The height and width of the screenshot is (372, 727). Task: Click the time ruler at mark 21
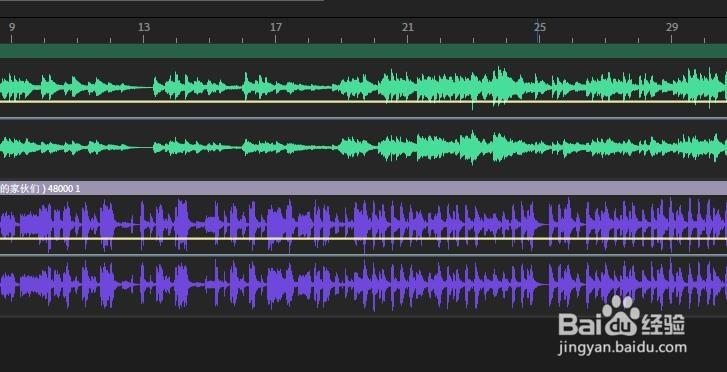pos(408,27)
